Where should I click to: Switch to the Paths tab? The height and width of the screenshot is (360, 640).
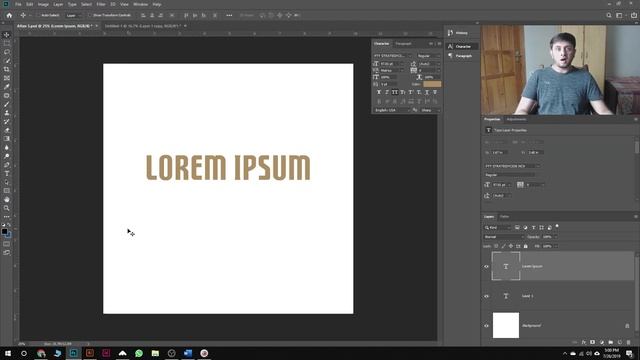504,217
